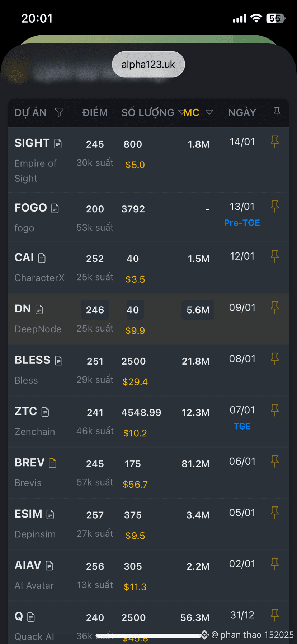This screenshot has height=644, width=297.
Task: Toggle pin for the Q Quack AI row
Action: 275,615
